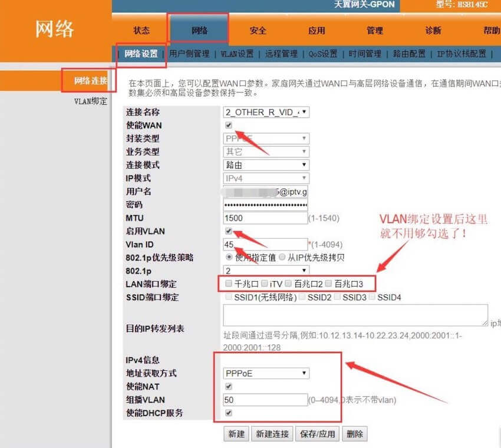This screenshot has height=448, width=501.
Task: Switch to the 状态 tab
Action: [x=142, y=31]
